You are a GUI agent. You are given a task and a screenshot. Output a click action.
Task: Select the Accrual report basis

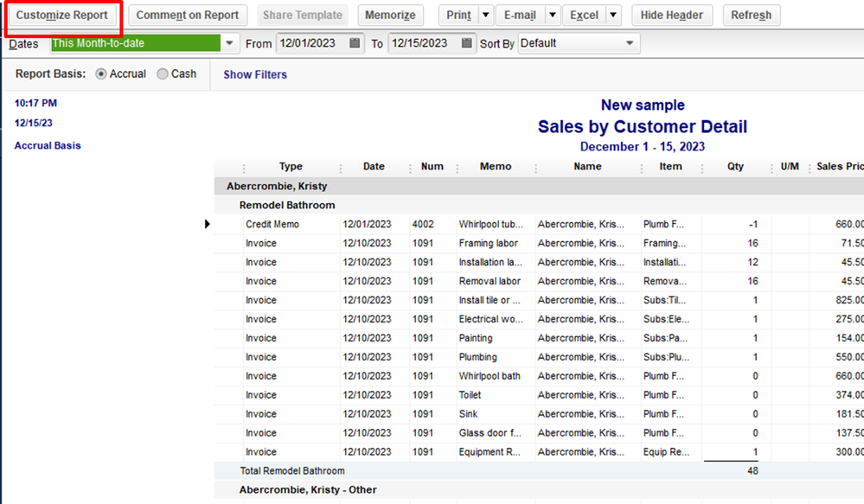tap(102, 74)
